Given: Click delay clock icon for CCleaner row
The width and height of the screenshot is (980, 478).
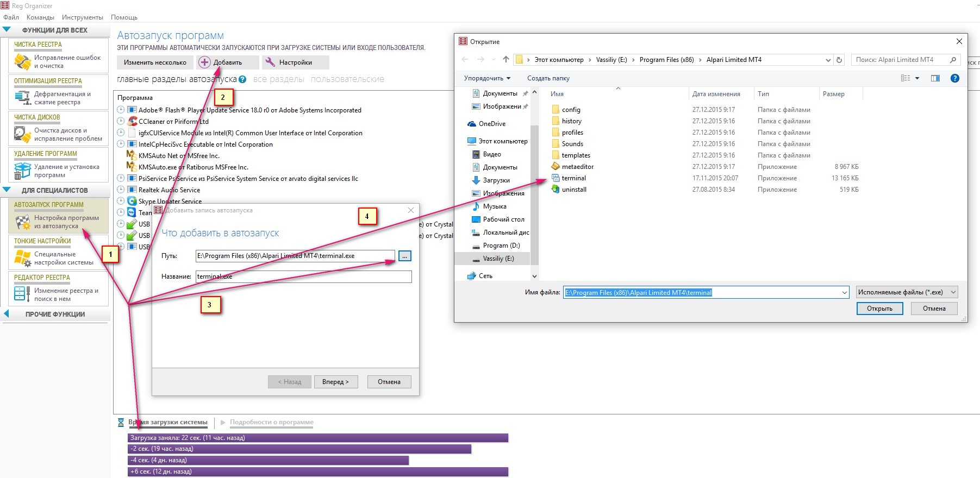Looking at the screenshot, I should (x=121, y=121).
